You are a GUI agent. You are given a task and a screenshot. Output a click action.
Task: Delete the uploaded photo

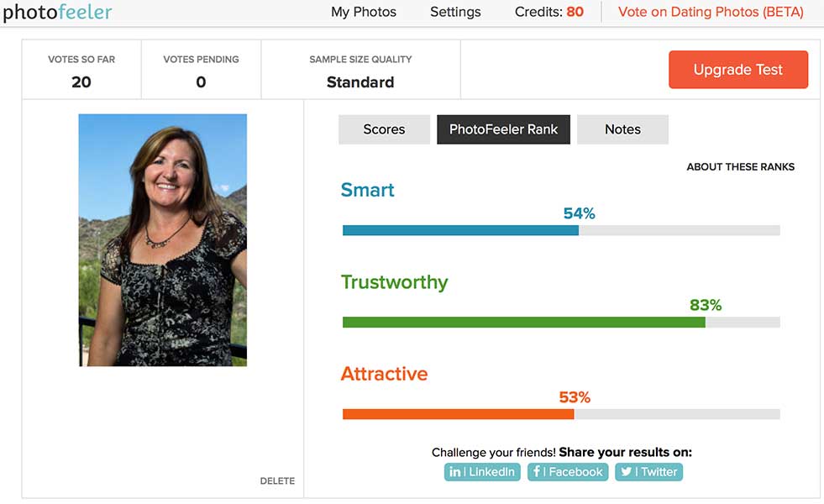click(x=277, y=481)
